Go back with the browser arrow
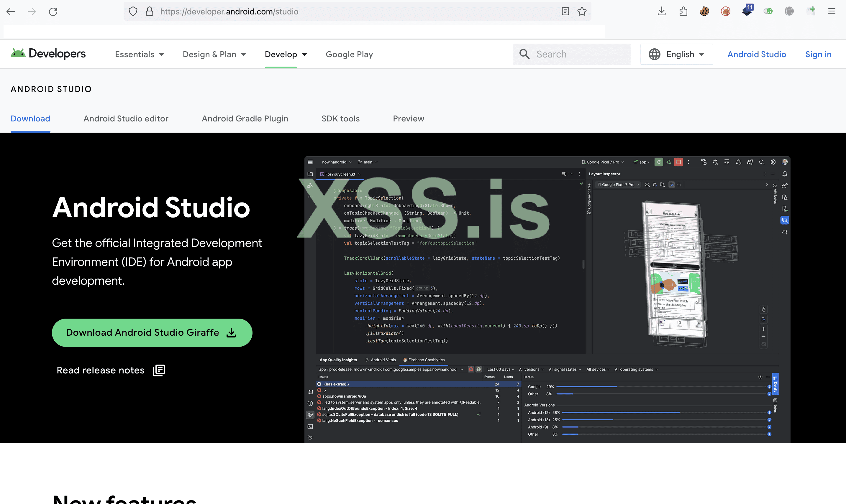Image resolution: width=846 pixels, height=504 pixels. 11,11
